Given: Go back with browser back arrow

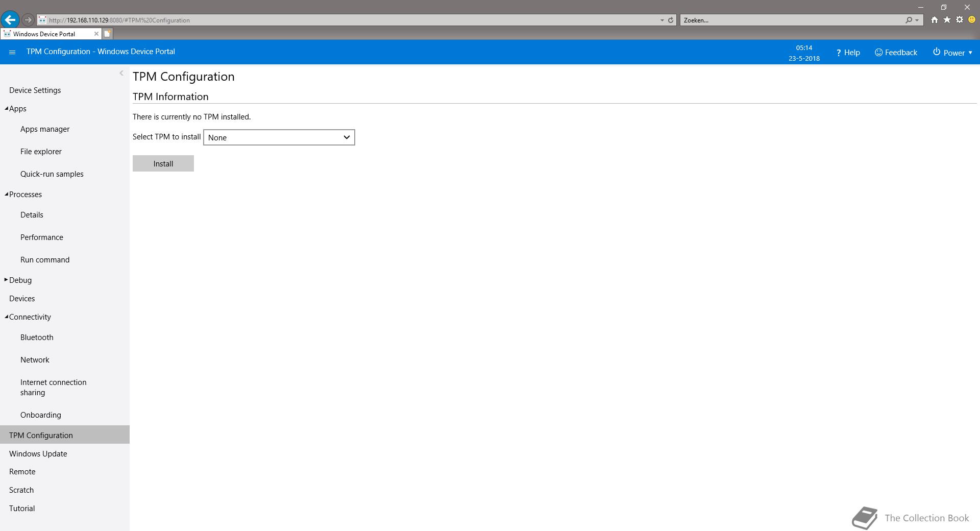Looking at the screenshot, I should (x=10, y=20).
